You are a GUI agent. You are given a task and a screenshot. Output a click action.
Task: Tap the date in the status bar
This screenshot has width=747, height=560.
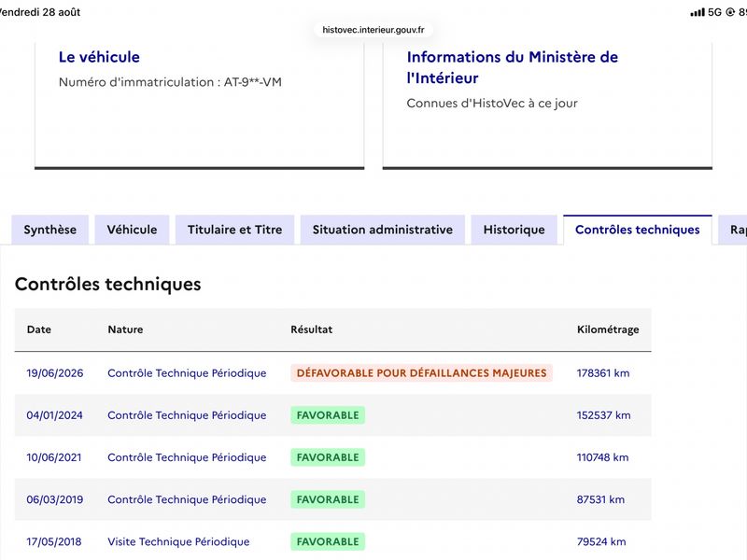coord(39,12)
